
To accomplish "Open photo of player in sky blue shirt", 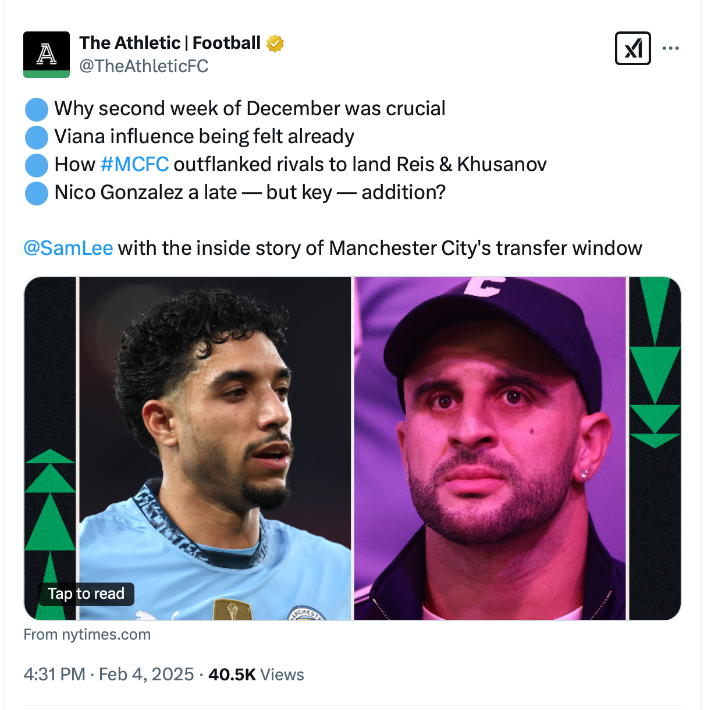I will coord(215,440).
